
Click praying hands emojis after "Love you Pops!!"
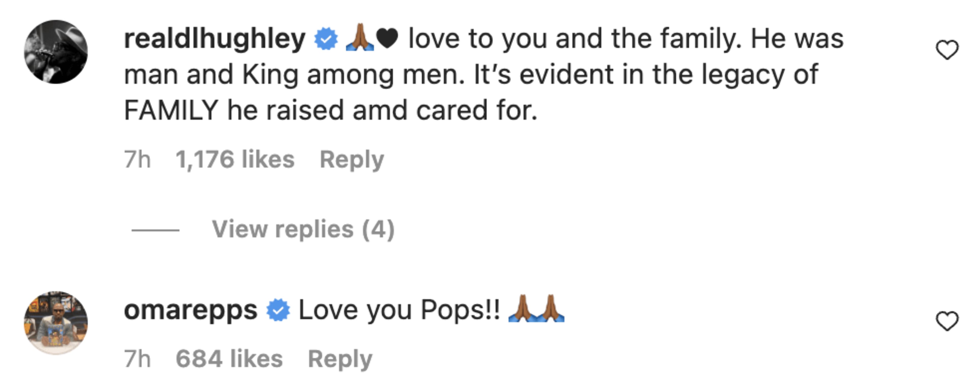[x=536, y=309]
